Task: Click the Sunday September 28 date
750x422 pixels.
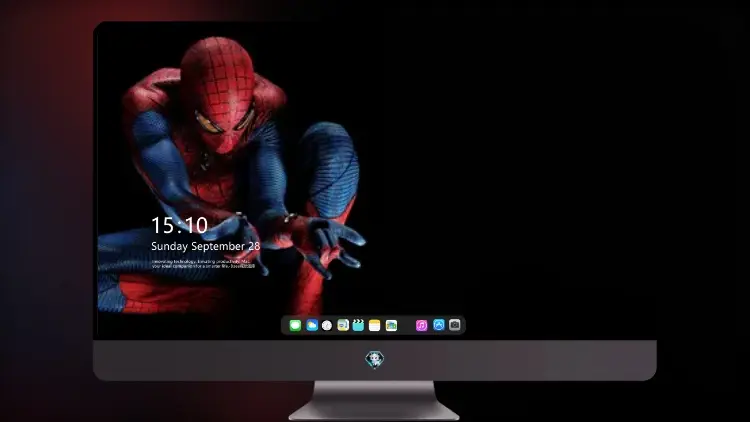Action: coord(206,246)
